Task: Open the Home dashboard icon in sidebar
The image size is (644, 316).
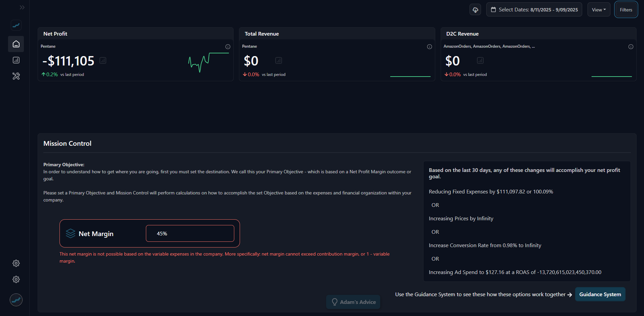Action: point(16,44)
